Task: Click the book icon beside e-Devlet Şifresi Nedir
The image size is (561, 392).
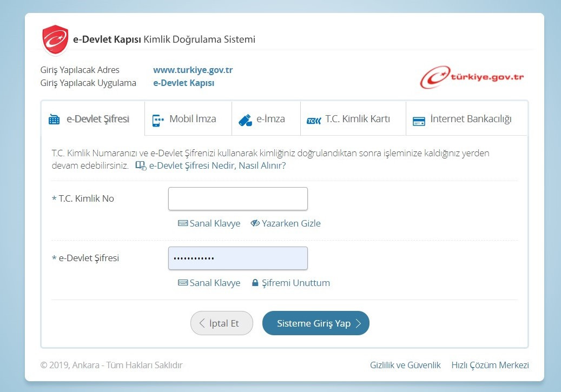Action: click(141, 165)
